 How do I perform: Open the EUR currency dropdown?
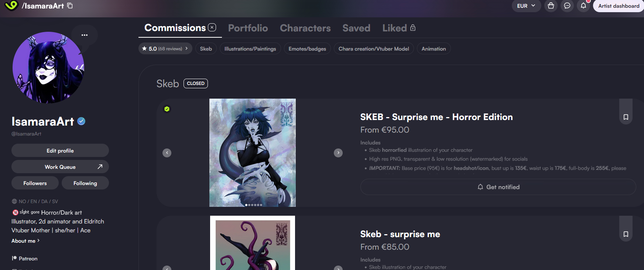[x=526, y=6]
